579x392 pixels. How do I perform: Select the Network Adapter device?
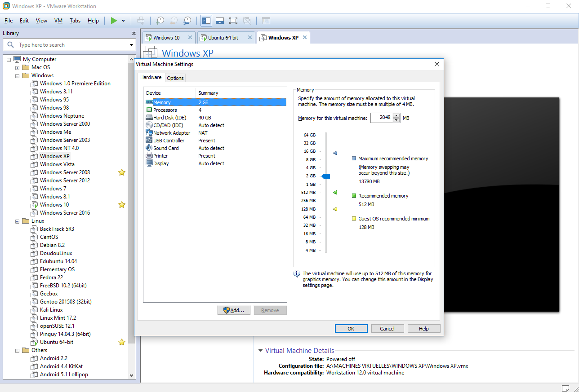(171, 132)
